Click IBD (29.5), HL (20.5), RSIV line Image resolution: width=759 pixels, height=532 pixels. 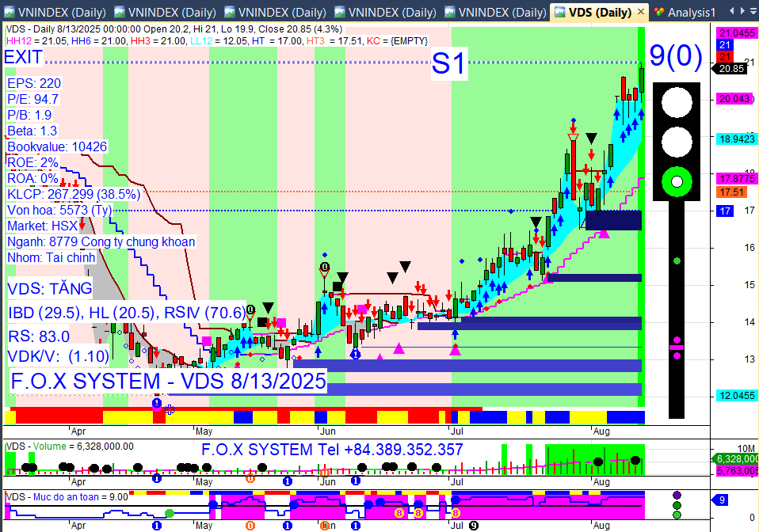(128, 313)
